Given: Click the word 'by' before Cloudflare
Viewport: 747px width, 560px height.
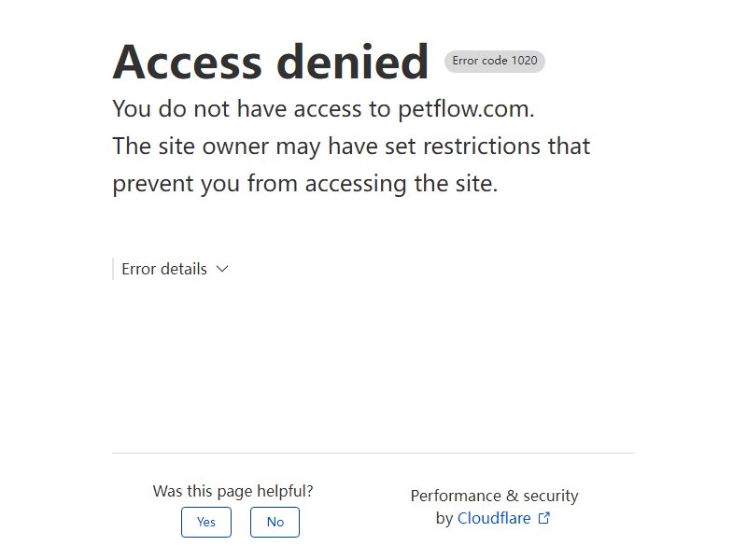Looking at the screenshot, I should (x=444, y=519).
